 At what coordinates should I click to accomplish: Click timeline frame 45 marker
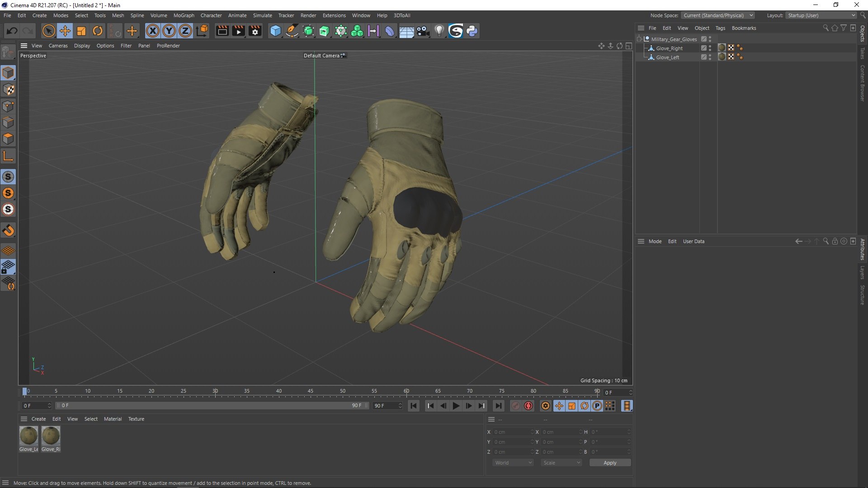click(311, 391)
